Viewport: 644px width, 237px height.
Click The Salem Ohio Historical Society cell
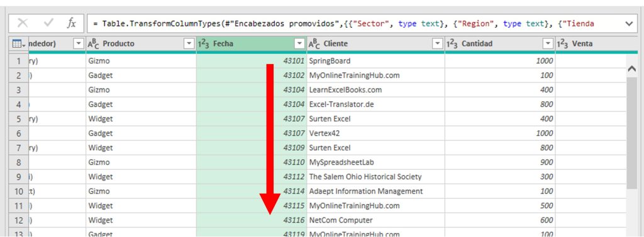coord(376,177)
